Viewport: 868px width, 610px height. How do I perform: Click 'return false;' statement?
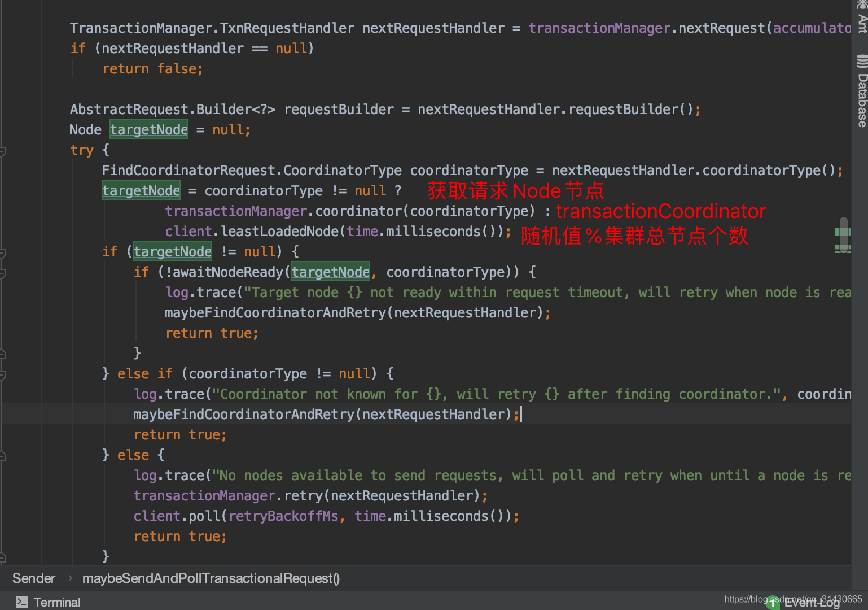pyautogui.click(x=152, y=69)
